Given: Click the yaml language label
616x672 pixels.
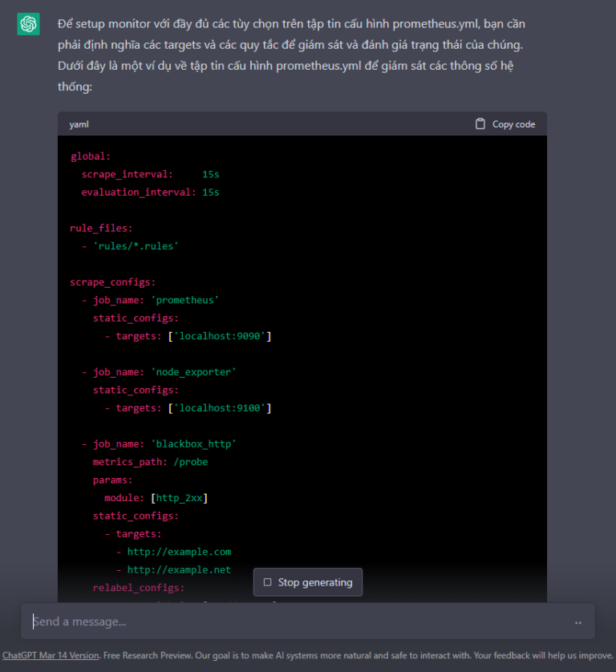Looking at the screenshot, I should [x=79, y=124].
